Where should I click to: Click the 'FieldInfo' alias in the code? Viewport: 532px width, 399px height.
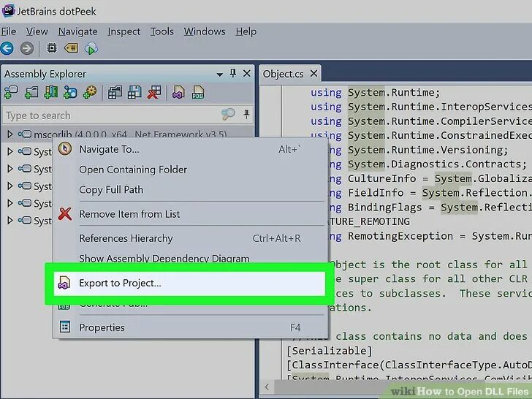376,193
